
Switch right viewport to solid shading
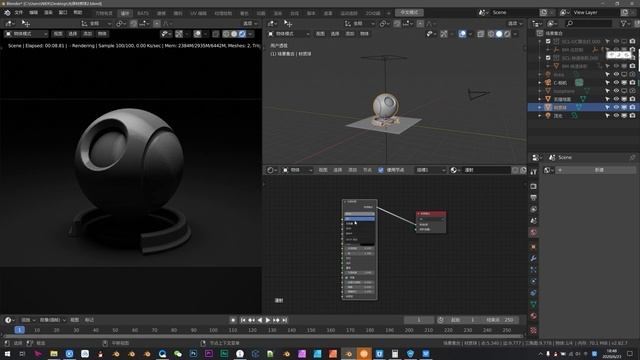(x=499, y=34)
